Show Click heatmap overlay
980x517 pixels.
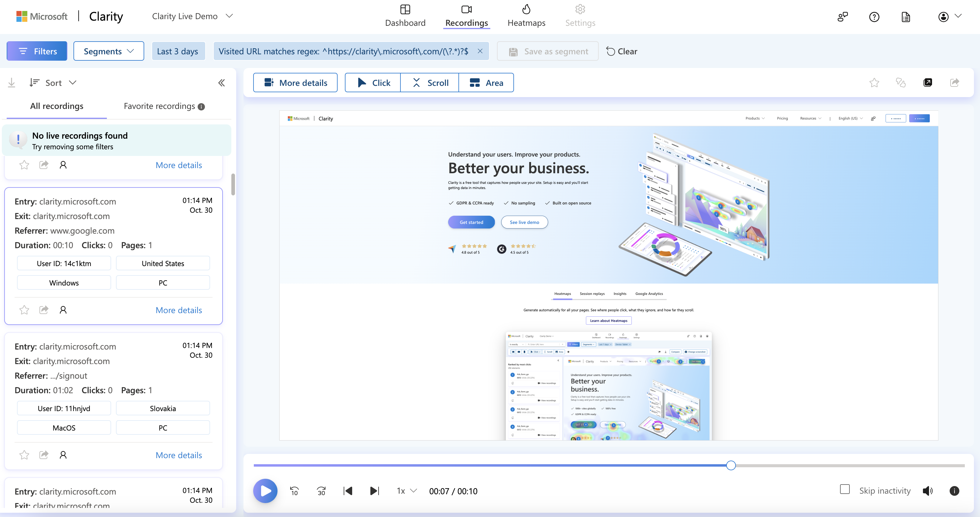point(373,83)
